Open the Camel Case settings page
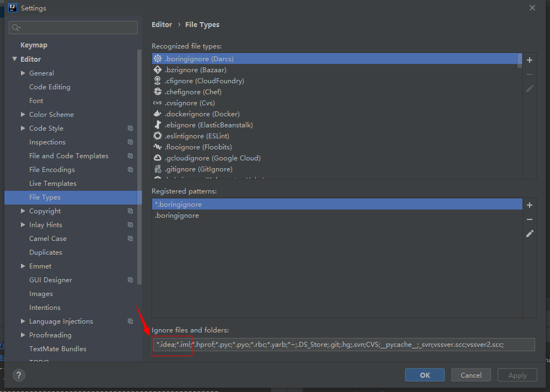This screenshot has width=550, height=392. coord(48,239)
